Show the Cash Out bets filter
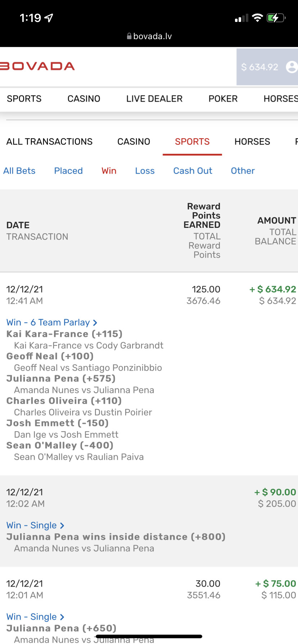Image resolution: width=298 pixels, height=644 pixels. tap(193, 171)
